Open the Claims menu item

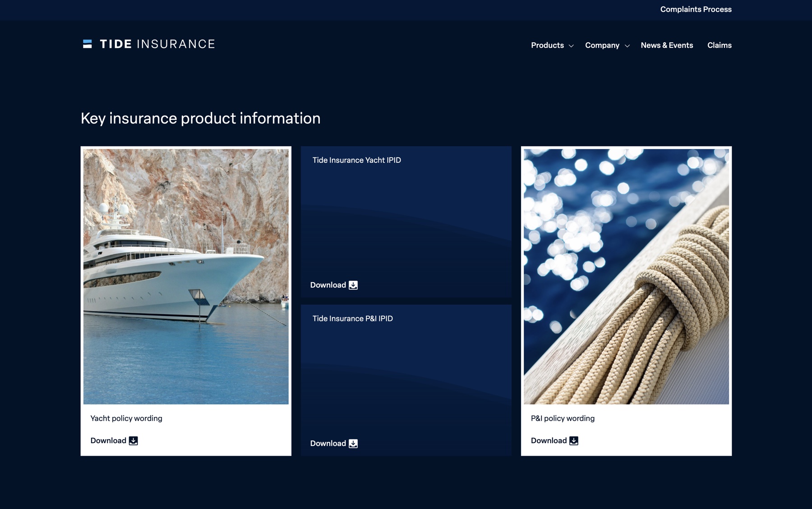click(719, 45)
